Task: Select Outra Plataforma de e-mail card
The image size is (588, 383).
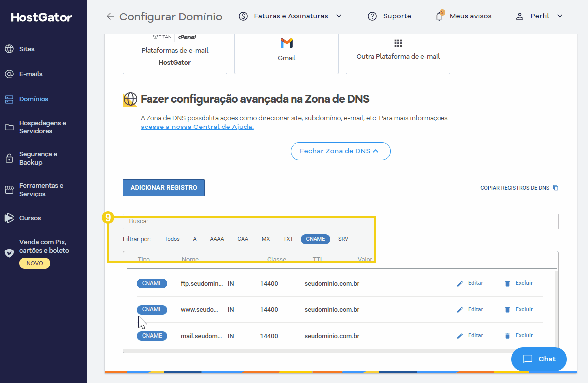Action: tap(398, 54)
